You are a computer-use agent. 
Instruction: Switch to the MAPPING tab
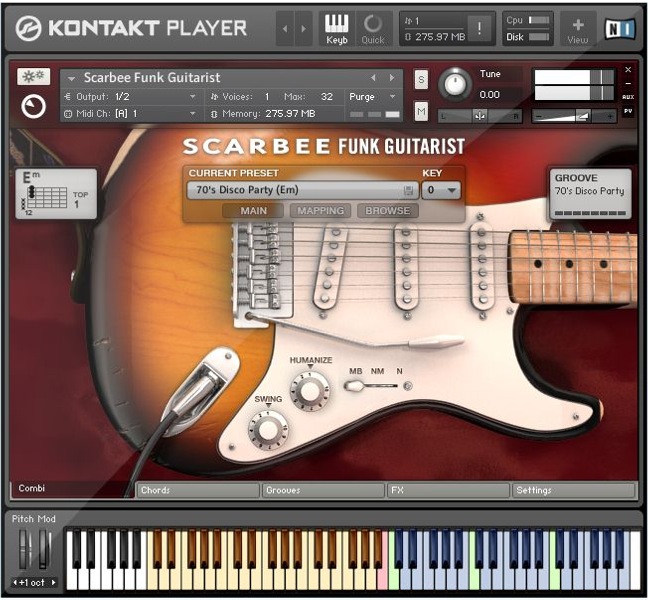coord(321,211)
